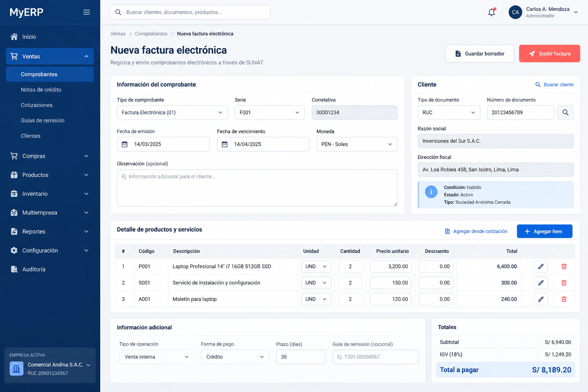588x392 pixels.
Task: Open the Serie F001 dropdown
Action: point(269,113)
